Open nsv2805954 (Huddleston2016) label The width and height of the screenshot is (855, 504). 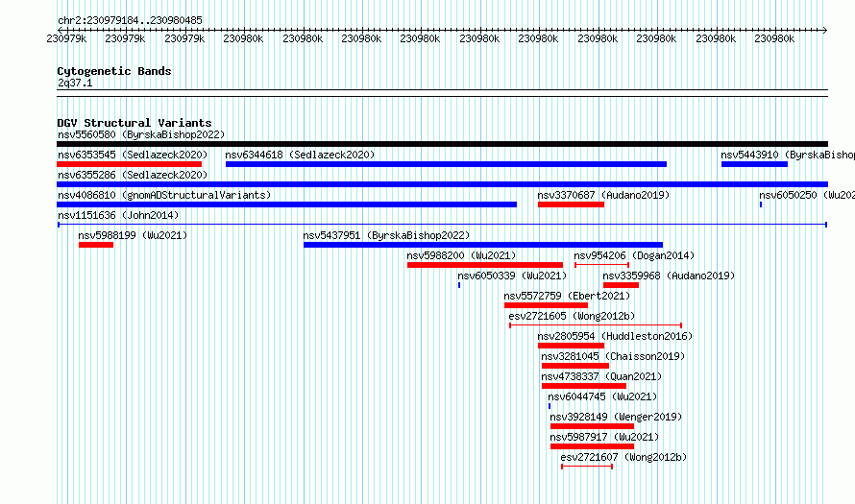click(x=615, y=336)
